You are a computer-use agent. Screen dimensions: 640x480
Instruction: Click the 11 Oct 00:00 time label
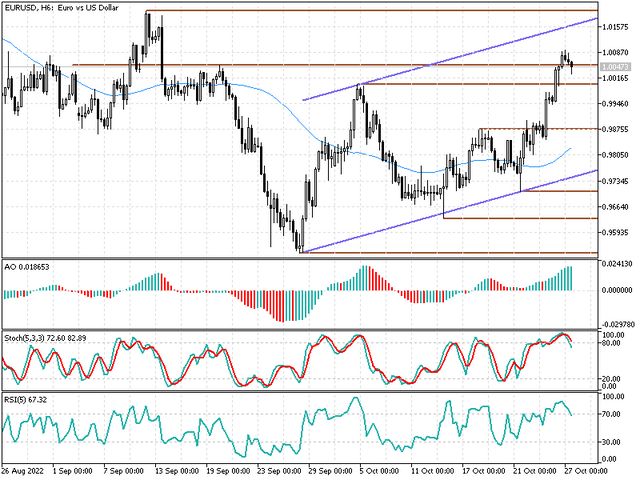(x=433, y=471)
